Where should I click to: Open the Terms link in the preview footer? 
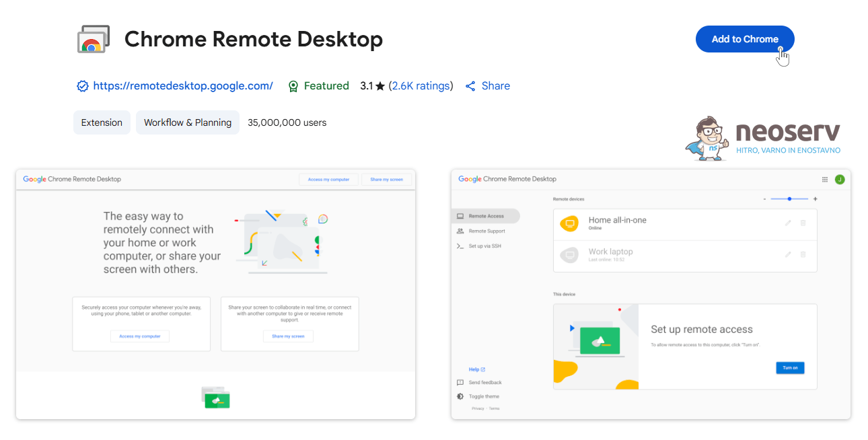494,408
